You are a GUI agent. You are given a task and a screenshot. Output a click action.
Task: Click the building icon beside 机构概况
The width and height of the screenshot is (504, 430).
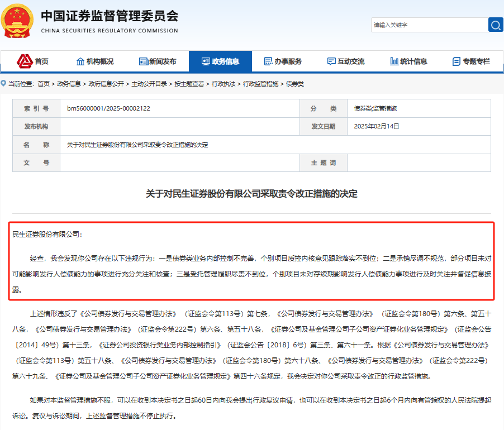coord(80,61)
